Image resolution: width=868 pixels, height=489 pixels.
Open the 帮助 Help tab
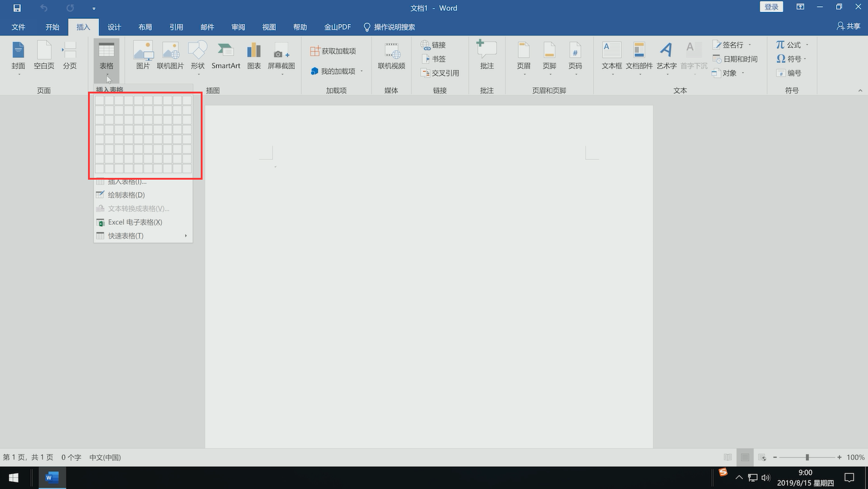300,27
